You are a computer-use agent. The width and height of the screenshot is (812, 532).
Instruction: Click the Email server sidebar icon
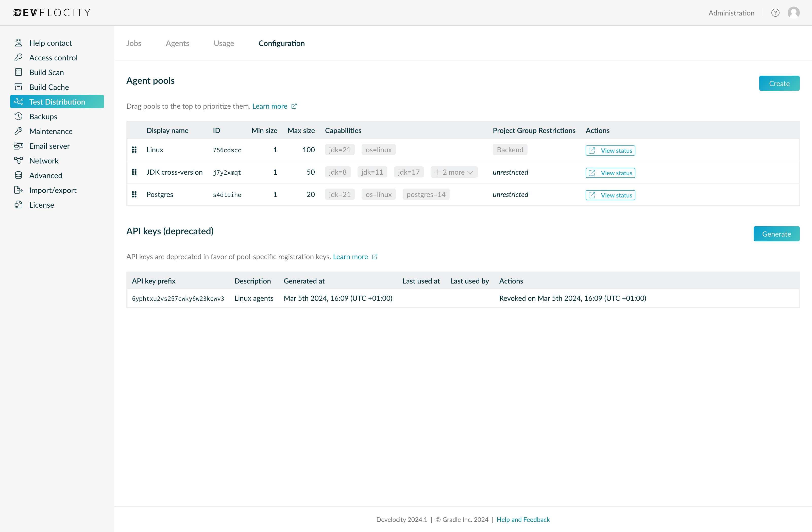click(x=19, y=146)
